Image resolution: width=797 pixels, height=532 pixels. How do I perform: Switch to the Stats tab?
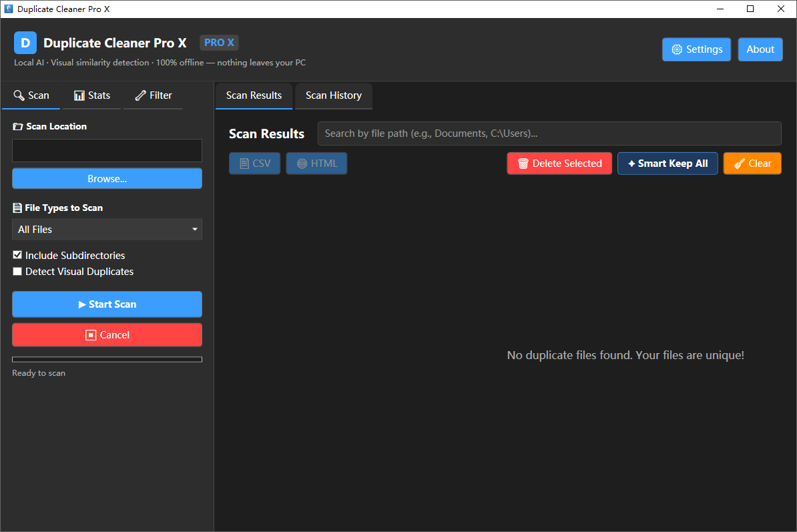click(x=92, y=95)
